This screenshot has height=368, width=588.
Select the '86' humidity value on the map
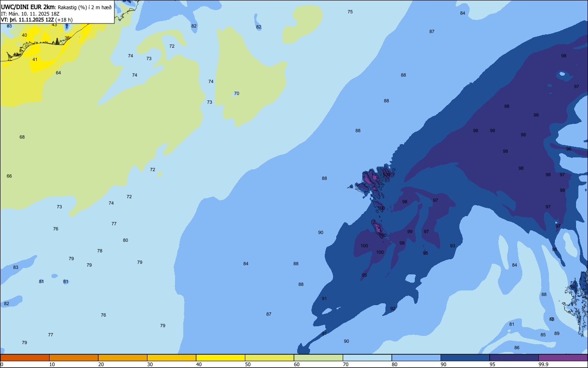point(517,348)
